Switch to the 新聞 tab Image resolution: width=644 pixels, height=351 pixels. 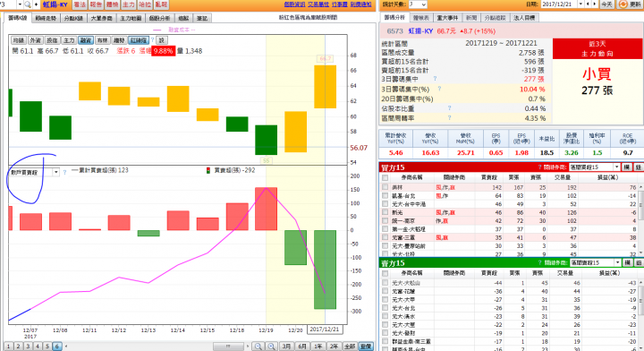(x=471, y=18)
